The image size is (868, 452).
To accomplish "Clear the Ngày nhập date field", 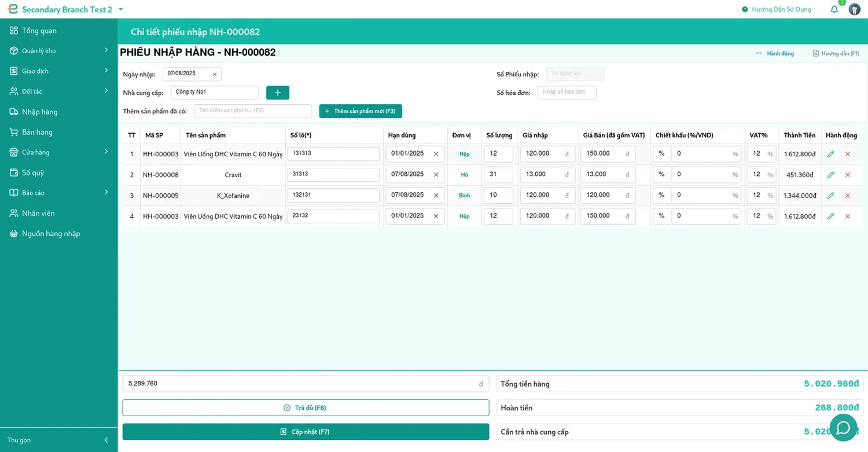I will 215,74.
